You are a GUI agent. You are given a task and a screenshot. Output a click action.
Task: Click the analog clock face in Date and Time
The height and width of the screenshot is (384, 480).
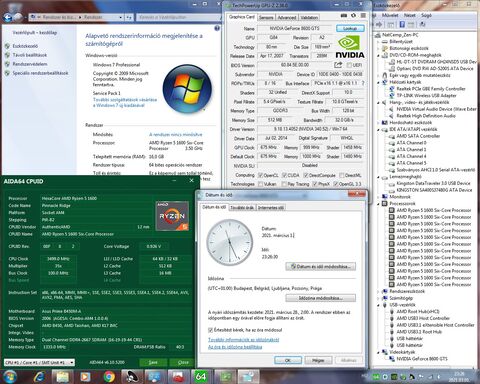click(x=230, y=242)
